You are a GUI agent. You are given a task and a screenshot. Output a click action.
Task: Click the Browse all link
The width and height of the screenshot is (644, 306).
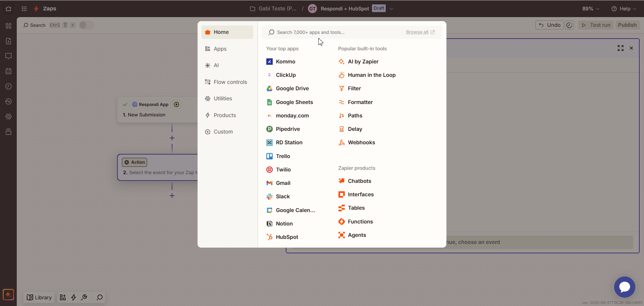420,32
